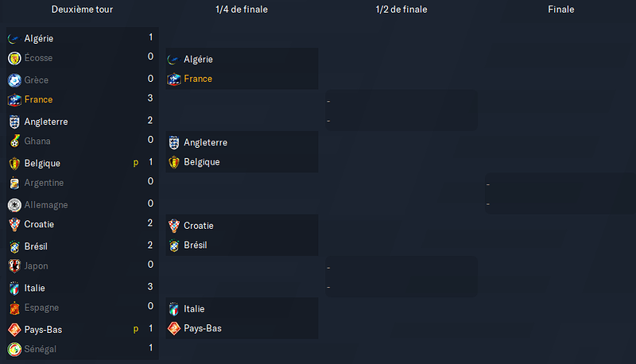Select Japon team badge

(14, 266)
